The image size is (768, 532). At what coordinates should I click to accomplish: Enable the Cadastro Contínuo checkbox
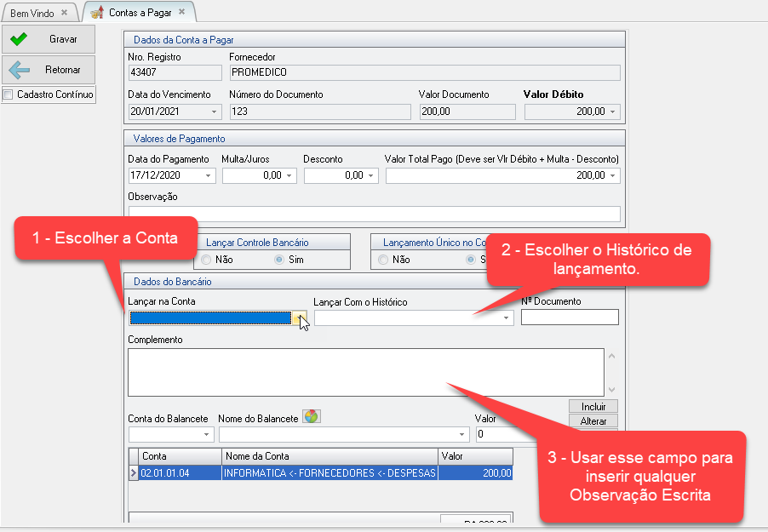[9, 94]
